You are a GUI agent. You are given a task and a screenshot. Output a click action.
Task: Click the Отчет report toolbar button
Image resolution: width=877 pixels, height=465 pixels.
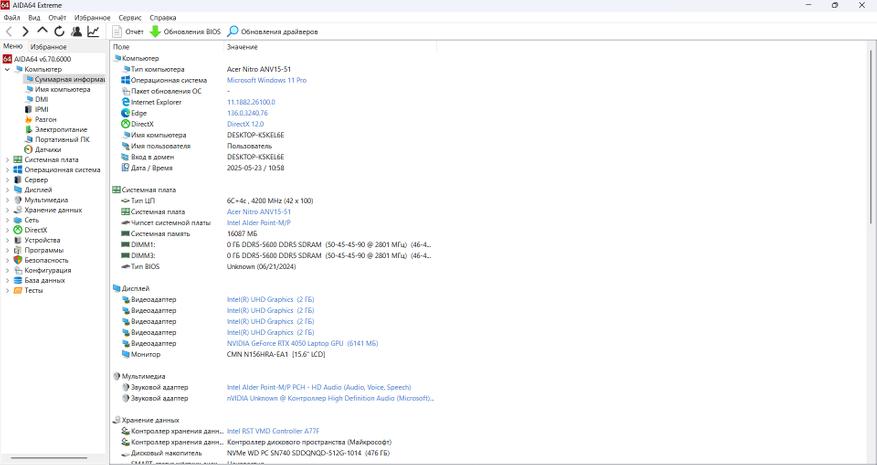click(x=128, y=32)
